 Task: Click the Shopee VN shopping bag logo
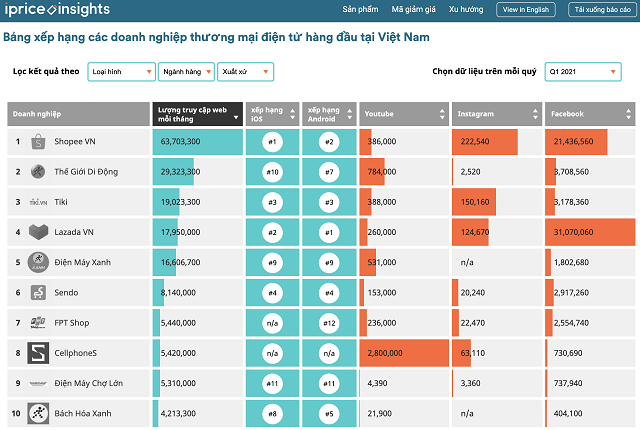pos(38,142)
